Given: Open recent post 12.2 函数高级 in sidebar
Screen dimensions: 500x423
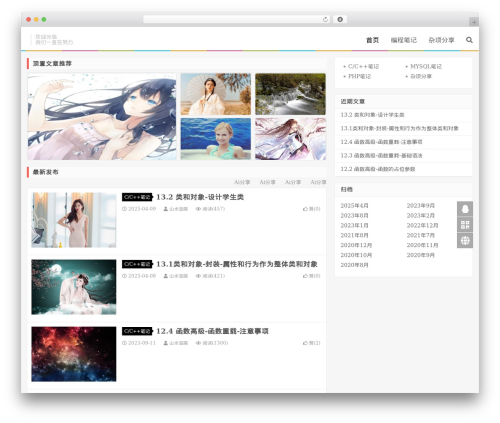Looking at the screenshot, I should click(378, 169).
